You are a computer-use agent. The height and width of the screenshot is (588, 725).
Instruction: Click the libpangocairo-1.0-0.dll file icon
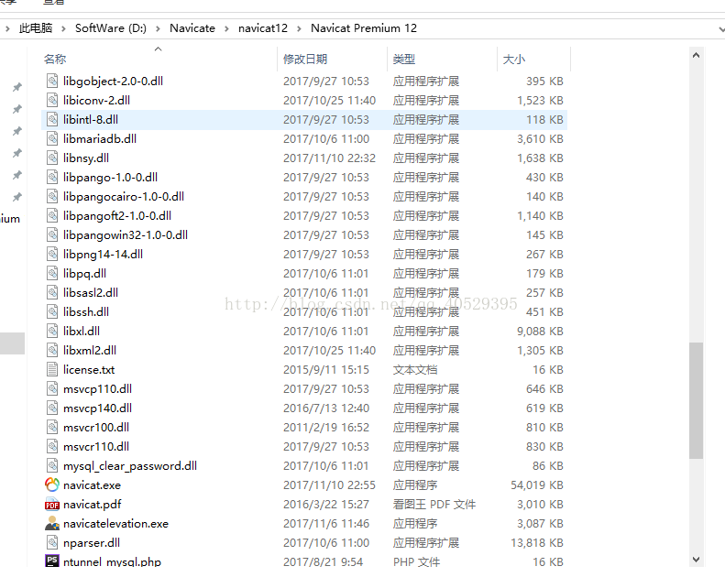52,196
